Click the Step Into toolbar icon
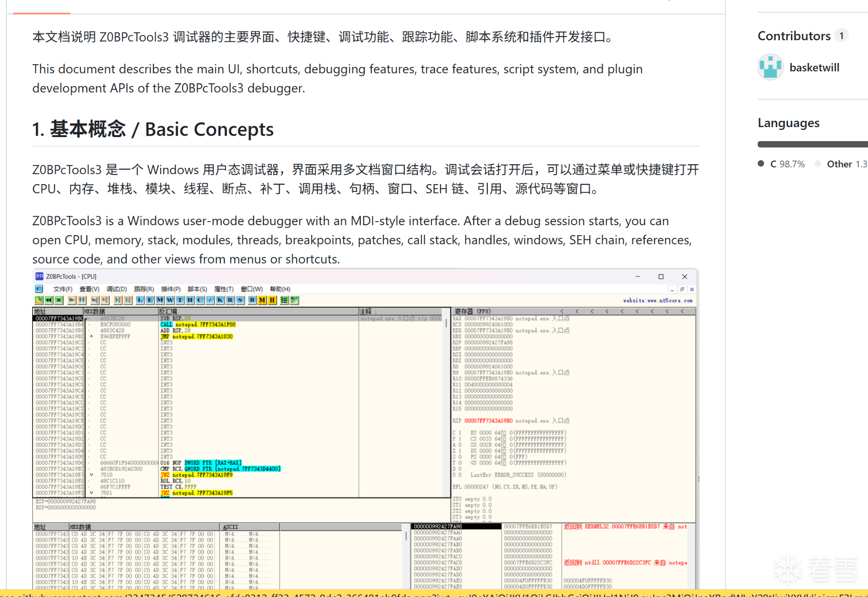This screenshot has height=597, width=868. coord(95,300)
